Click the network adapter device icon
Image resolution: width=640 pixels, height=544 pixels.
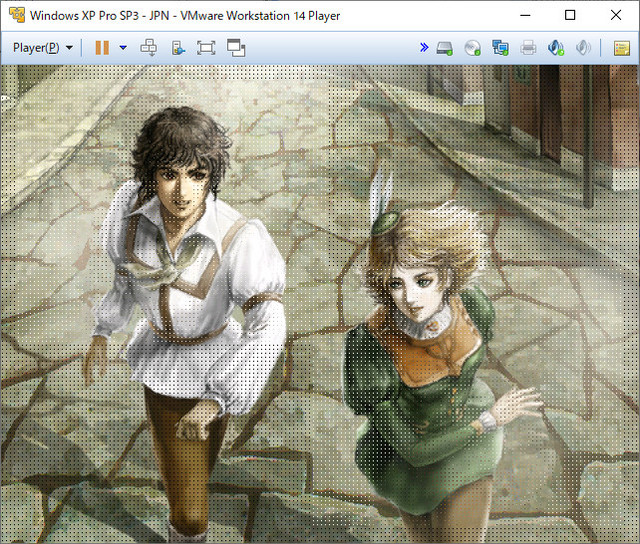coord(500,48)
